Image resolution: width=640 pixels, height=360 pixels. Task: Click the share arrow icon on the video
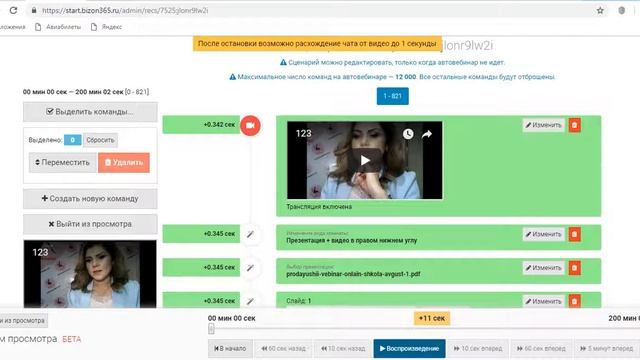click(427, 134)
